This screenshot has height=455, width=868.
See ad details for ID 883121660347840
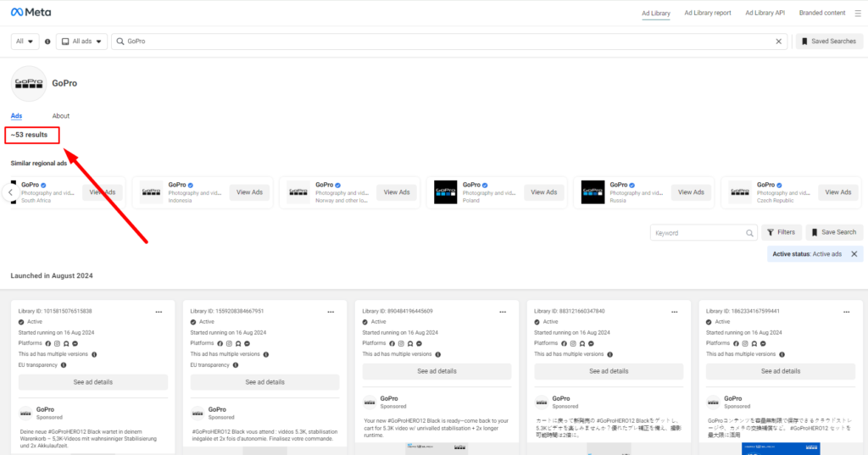point(609,371)
